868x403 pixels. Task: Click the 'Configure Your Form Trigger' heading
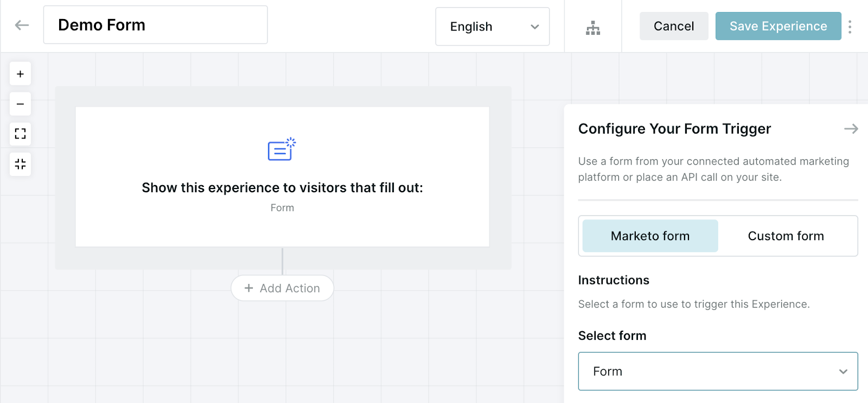[x=674, y=129]
